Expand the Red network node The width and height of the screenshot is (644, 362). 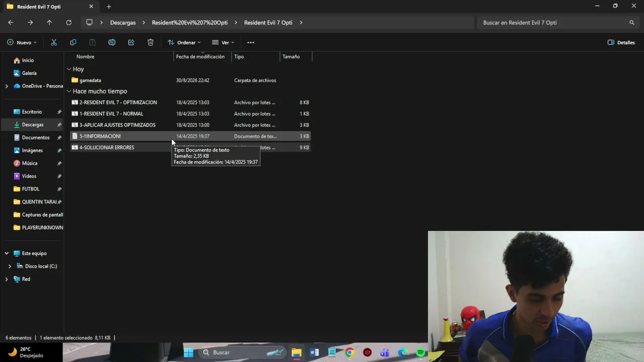pos(7,279)
